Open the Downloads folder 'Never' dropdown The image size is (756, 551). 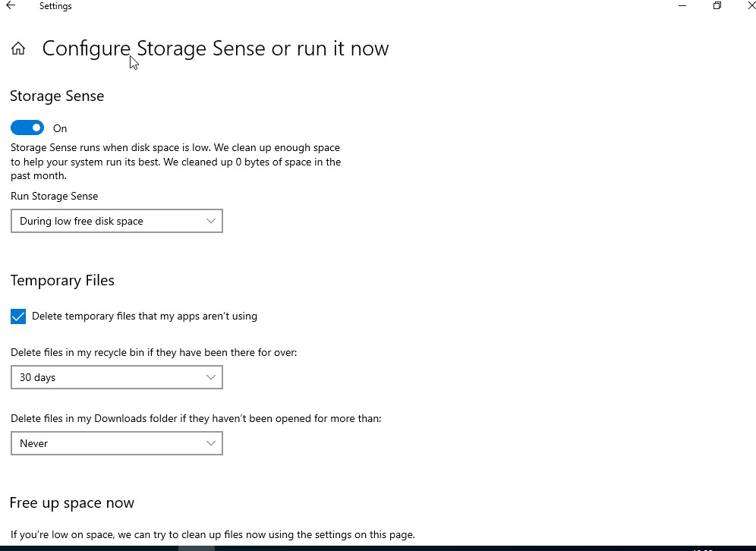point(117,443)
